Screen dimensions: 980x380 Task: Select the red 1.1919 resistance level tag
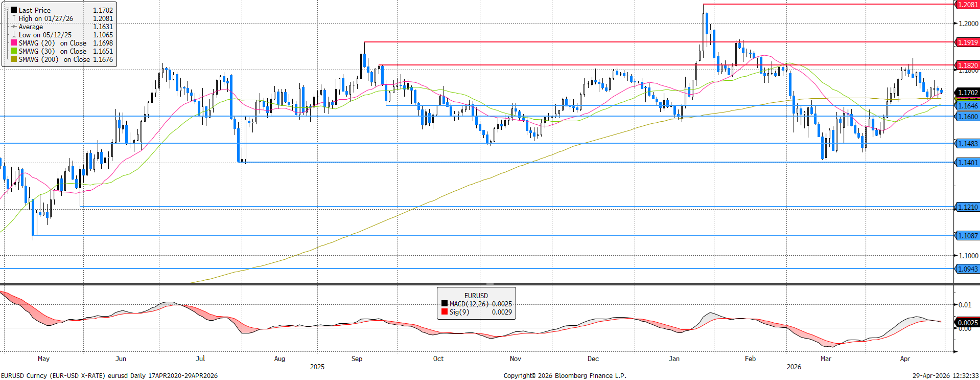coord(967,42)
